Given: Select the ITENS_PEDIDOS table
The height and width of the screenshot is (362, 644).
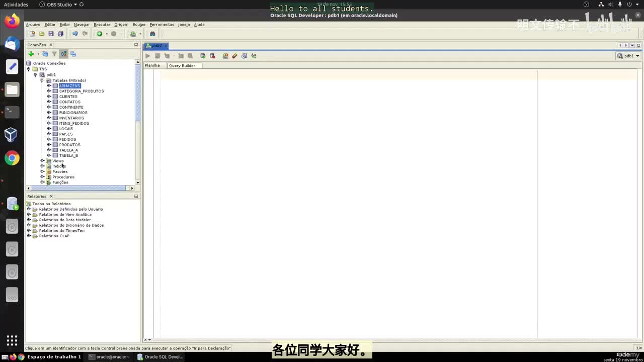Looking at the screenshot, I should (74, 123).
